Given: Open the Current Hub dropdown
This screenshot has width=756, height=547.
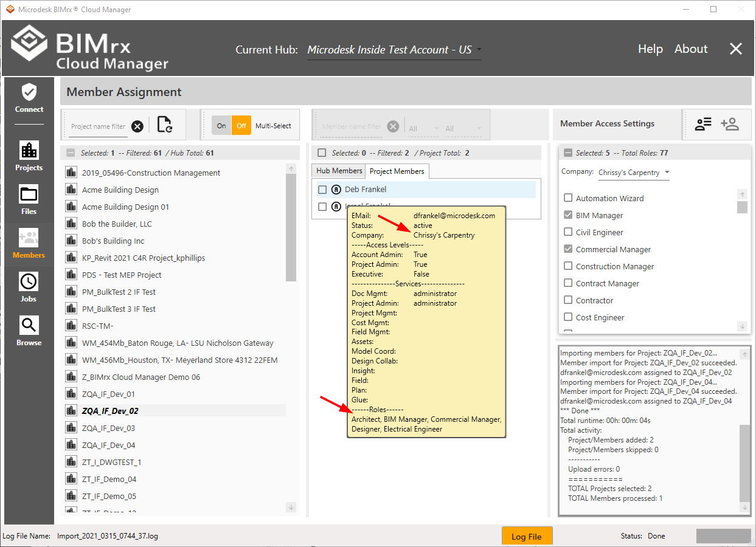Looking at the screenshot, I should (394, 50).
